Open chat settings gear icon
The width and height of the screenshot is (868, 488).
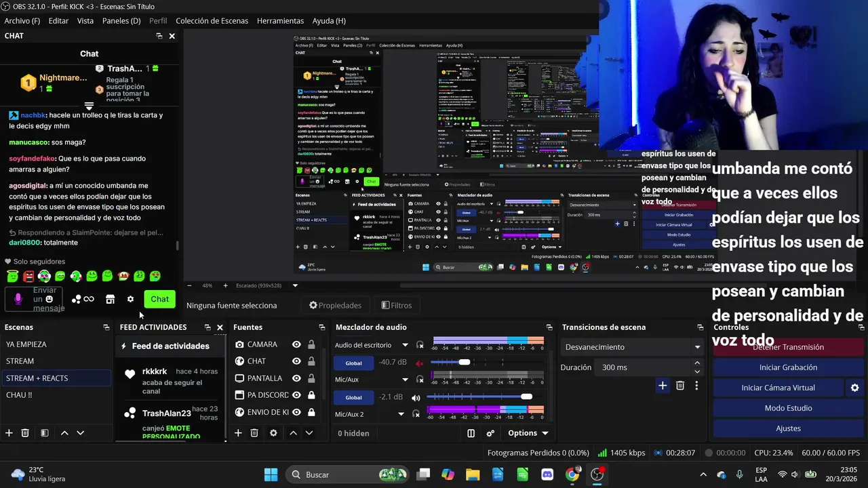(x=130, y=299)
